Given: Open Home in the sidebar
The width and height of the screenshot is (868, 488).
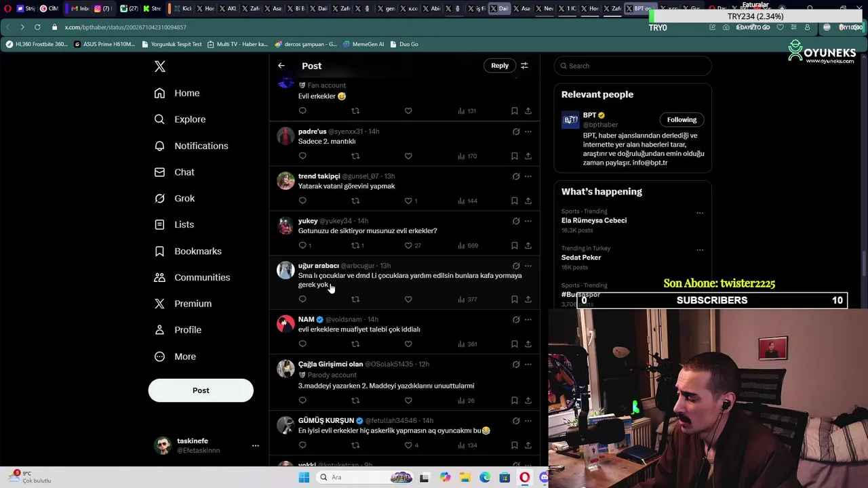Looking at the screenshot, I should (177, 93).
